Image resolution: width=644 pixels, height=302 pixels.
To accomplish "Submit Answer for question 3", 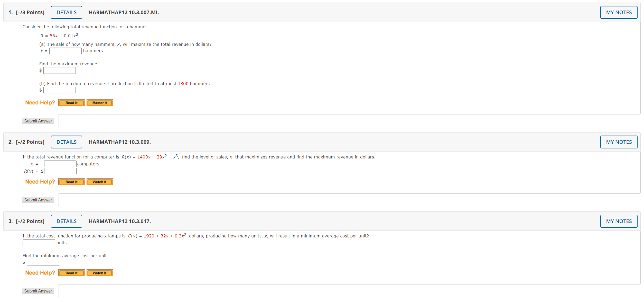I will tap(38, 291).
